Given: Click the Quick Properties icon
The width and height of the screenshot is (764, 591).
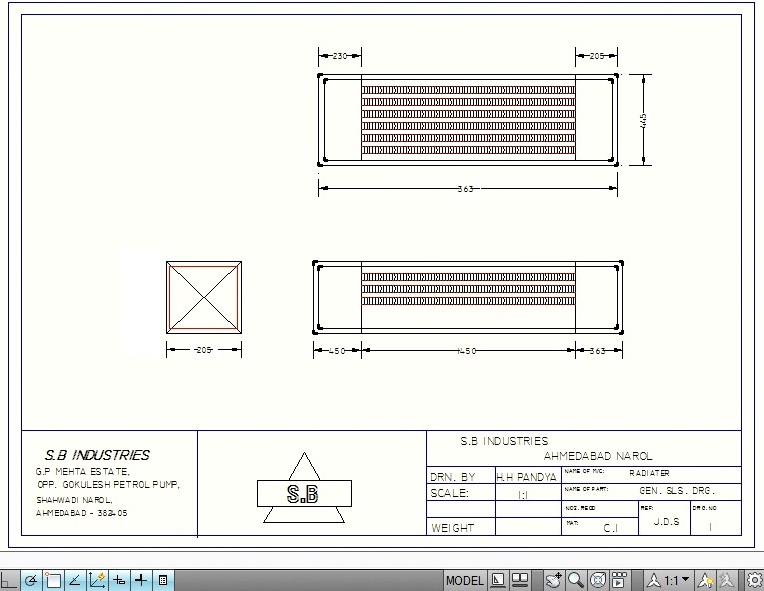Looking at the screenshot, I should (163, 580).
